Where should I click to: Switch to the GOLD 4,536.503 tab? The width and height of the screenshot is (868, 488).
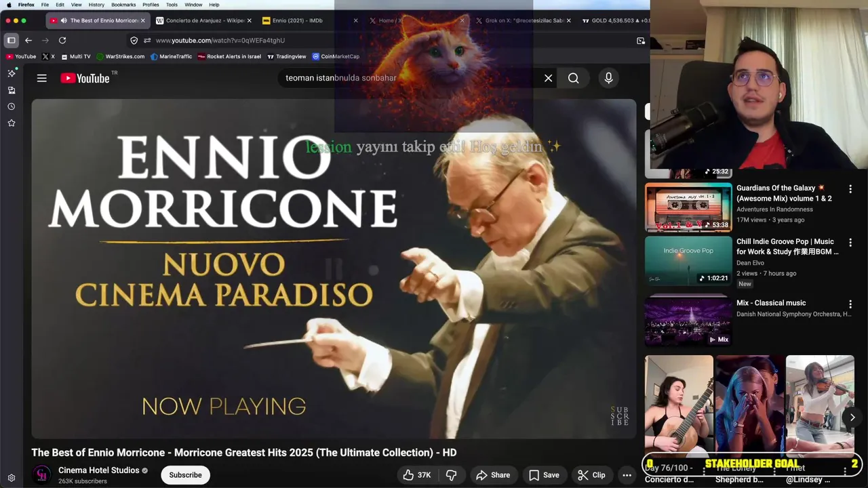[x=616, y=20]
